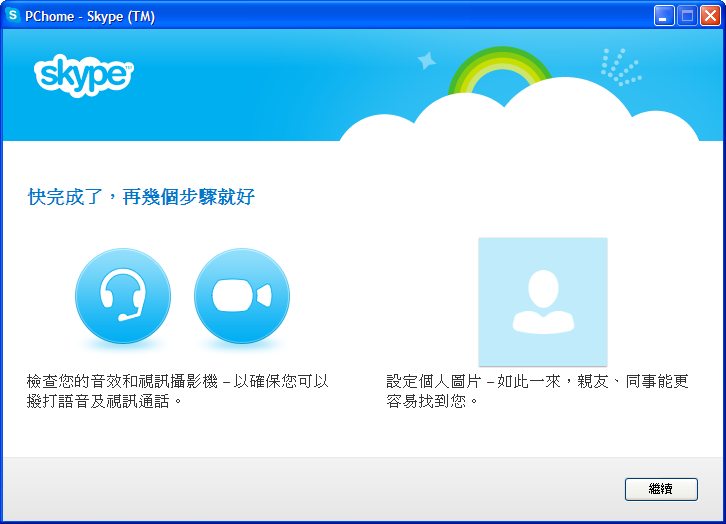Image resolution: width=726 pixels, height=524 pixels.
Task: Click the video camera check icon
Action: click(242, 296)
